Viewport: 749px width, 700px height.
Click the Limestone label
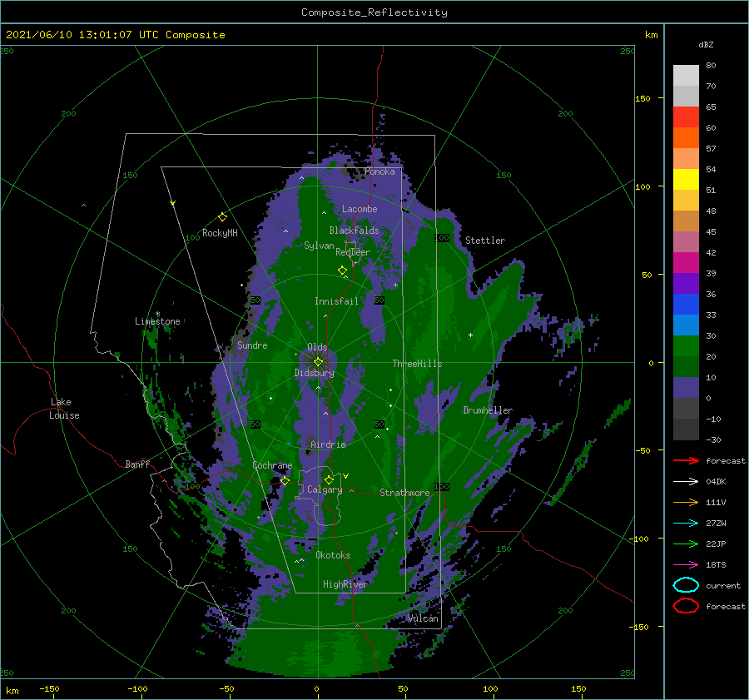point(157,321)
